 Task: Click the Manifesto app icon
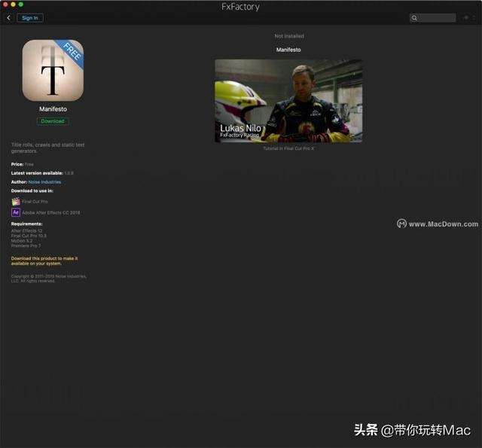tap(53, 70)
